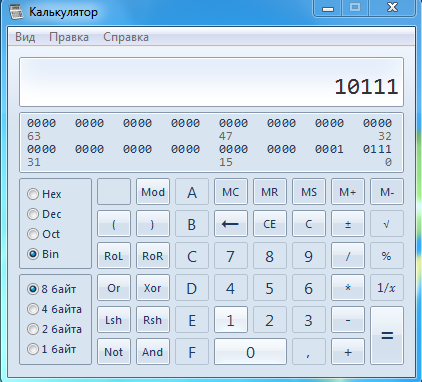The image size is (422, 382).
Task: Click the And button
Action: pos(153,352)
